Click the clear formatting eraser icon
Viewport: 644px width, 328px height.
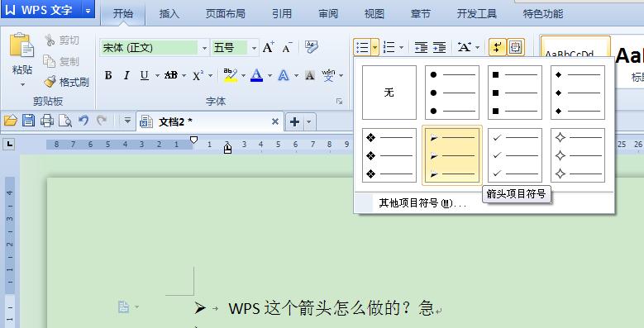coord(312,47)
